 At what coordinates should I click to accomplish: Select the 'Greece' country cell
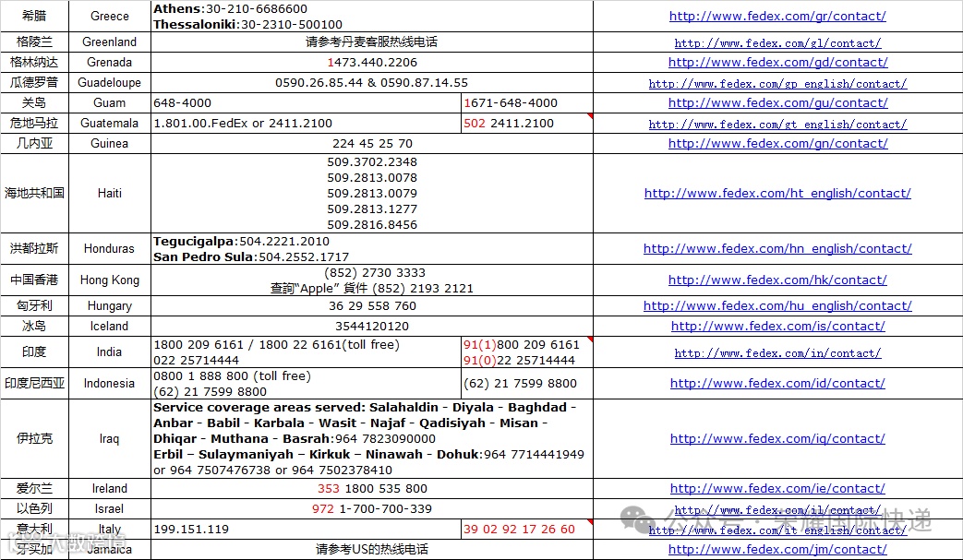pos(110,16)
